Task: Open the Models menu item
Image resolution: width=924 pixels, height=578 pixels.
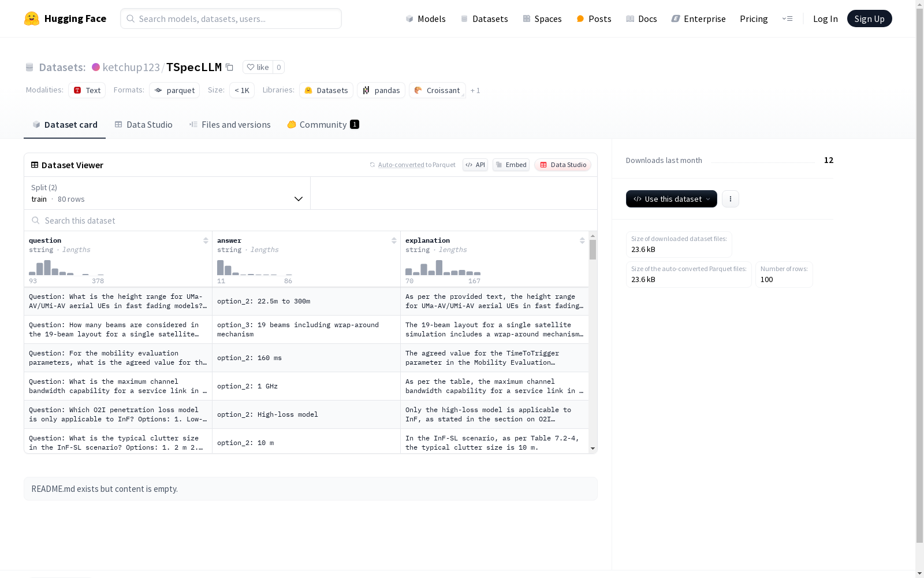Action: coord(426,18)
